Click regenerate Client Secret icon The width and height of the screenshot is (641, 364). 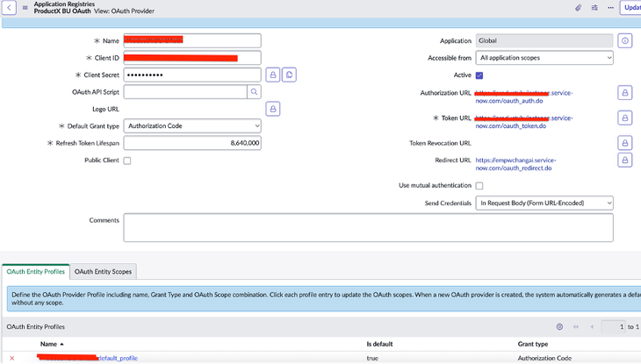tap(289, 75)
